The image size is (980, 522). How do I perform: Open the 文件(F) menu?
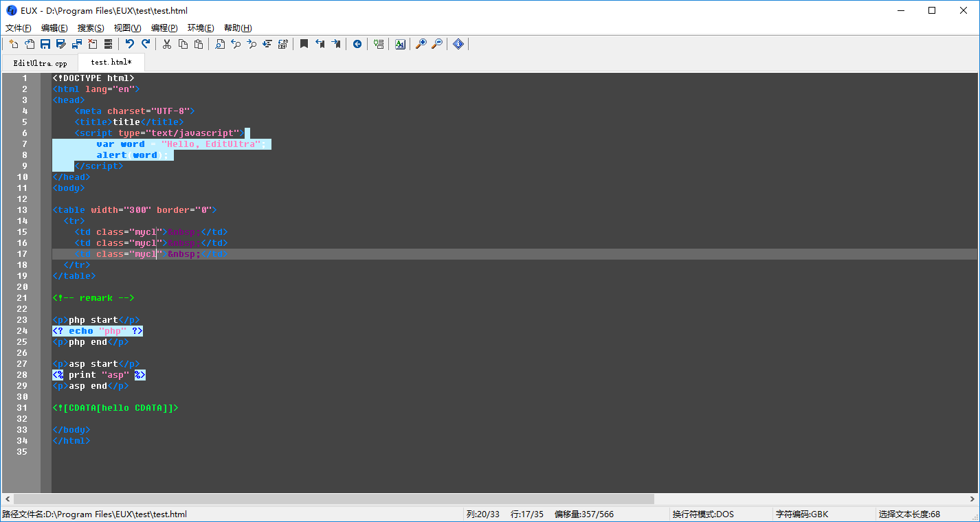pos(19,28)
